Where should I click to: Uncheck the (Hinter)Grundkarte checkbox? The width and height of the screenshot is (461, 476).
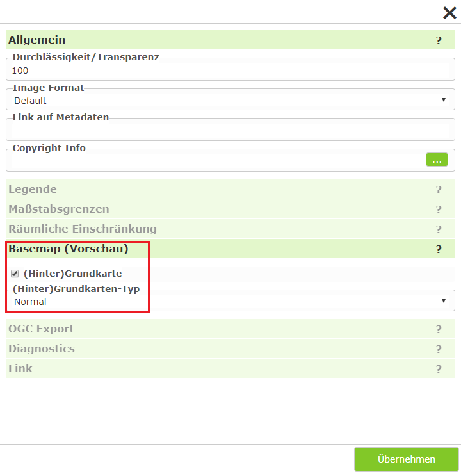tap(15, 274)
